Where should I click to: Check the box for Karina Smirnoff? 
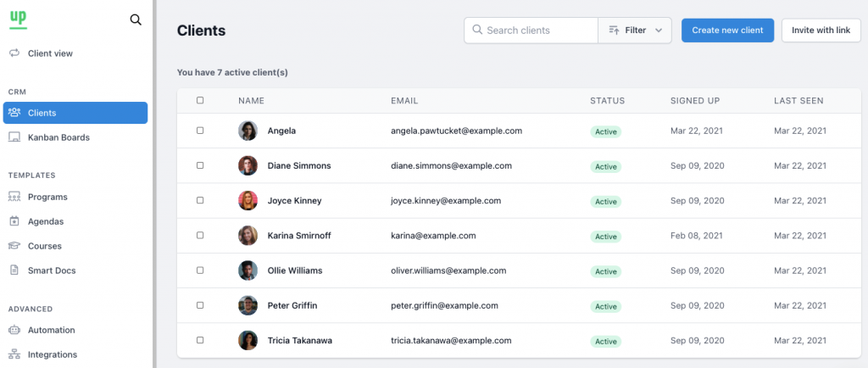[200, 235]
